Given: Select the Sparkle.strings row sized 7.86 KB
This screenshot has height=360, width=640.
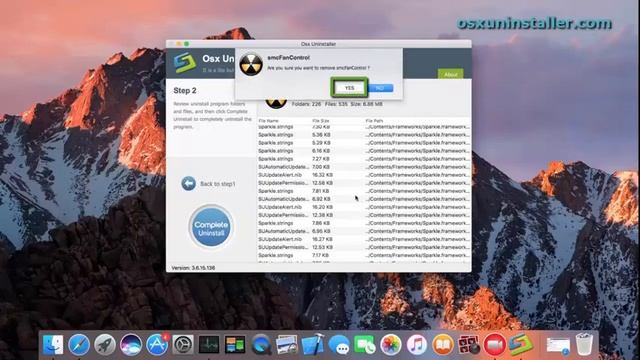Looking at the screenshot, I should click(x=364, y=223).
